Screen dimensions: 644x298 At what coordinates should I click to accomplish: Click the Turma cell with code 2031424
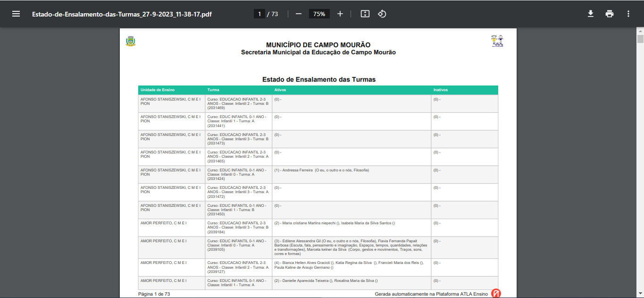pyautogui.click(x=238, y=174)
